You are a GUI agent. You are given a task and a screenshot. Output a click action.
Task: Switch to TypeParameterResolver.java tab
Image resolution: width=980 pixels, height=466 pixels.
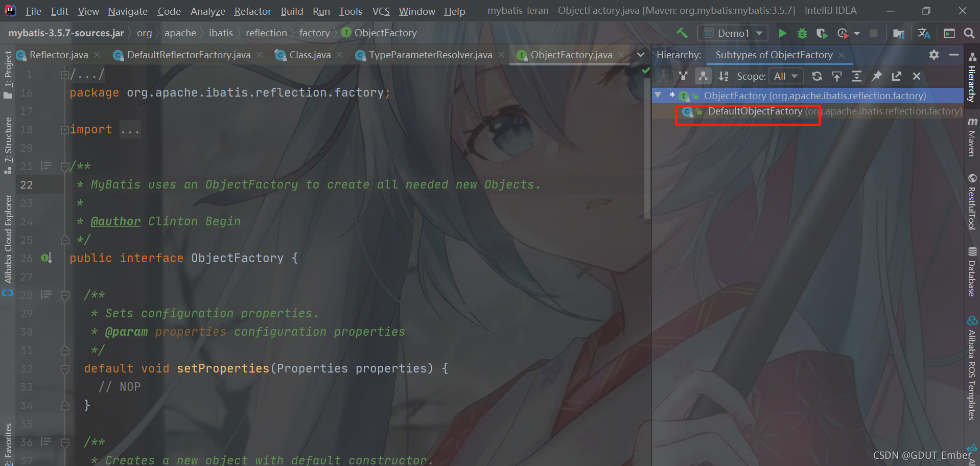pos(431,55)
